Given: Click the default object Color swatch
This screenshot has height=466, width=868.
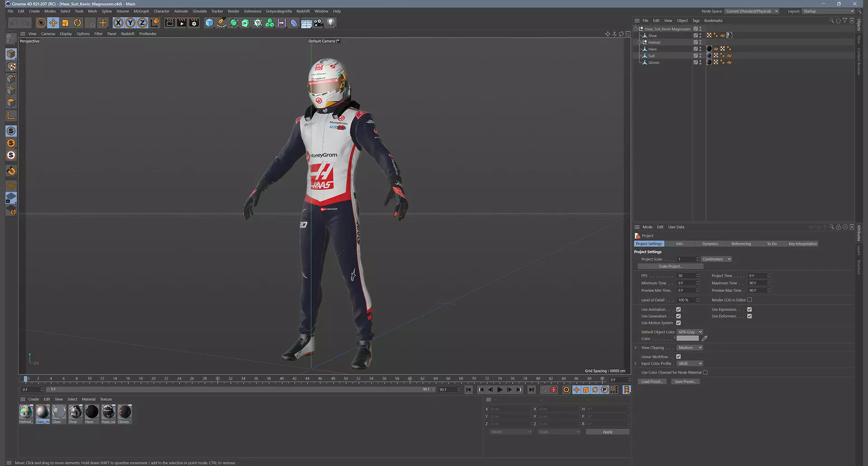Looking at the screenshot, I should pyautogui.click(x=688, y=339).
